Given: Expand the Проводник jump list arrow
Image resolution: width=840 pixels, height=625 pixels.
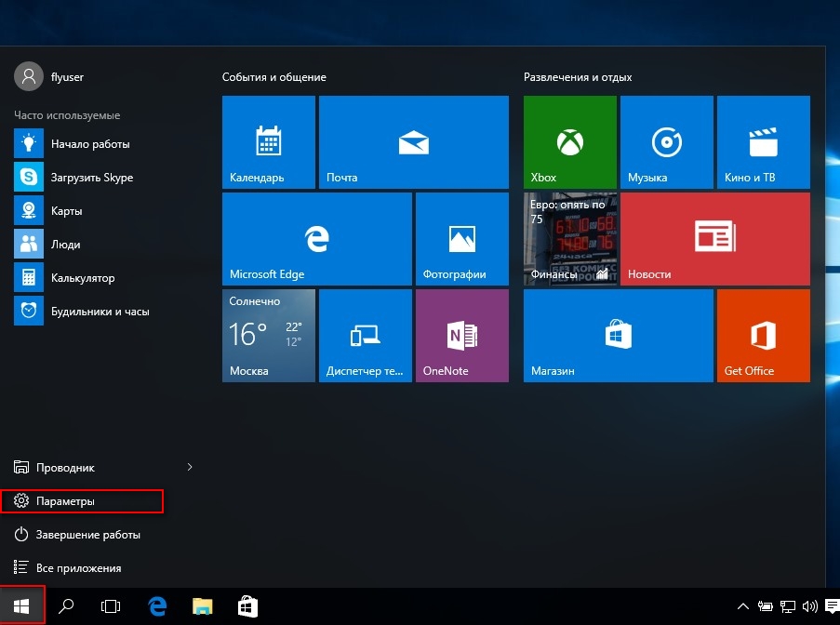Looking at the screenshot, I should tap(190, 467).
